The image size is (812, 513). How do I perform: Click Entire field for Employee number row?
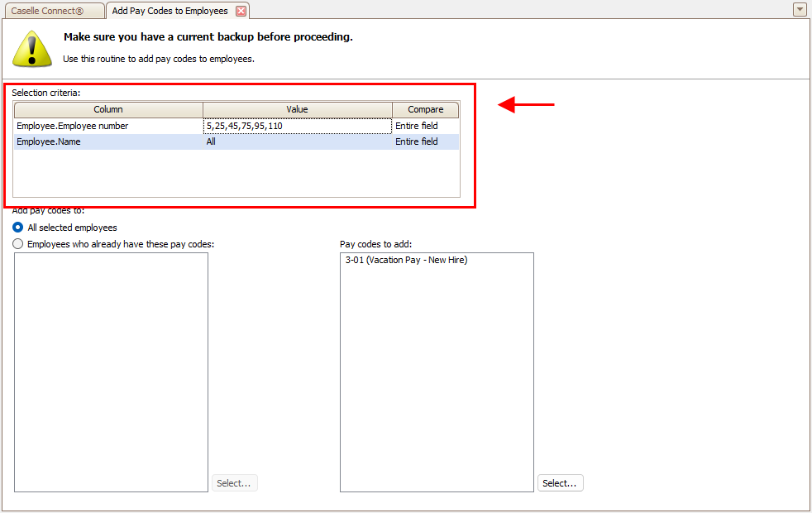pos(425,126)
